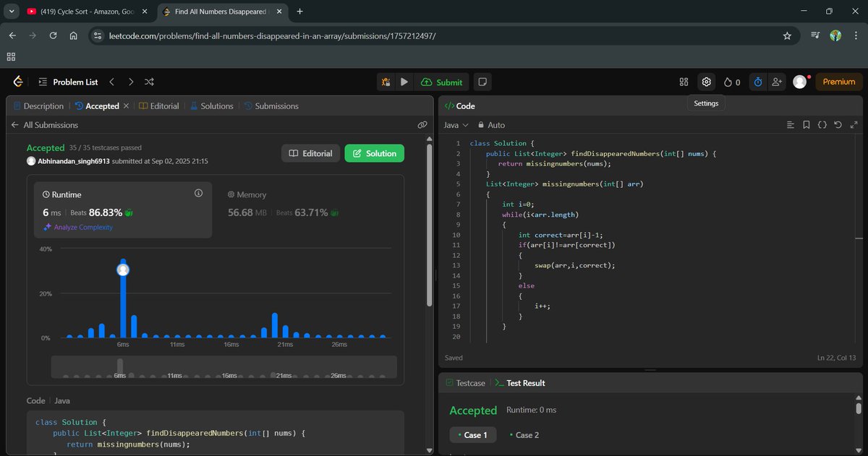Open Chrome home page button

[x=73, y=35]
